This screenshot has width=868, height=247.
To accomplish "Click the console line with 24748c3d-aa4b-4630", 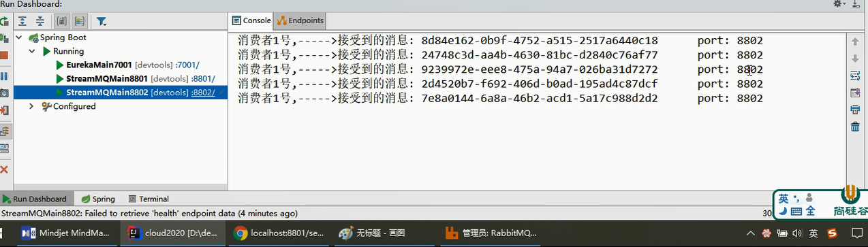I will (x=500, y=55).
